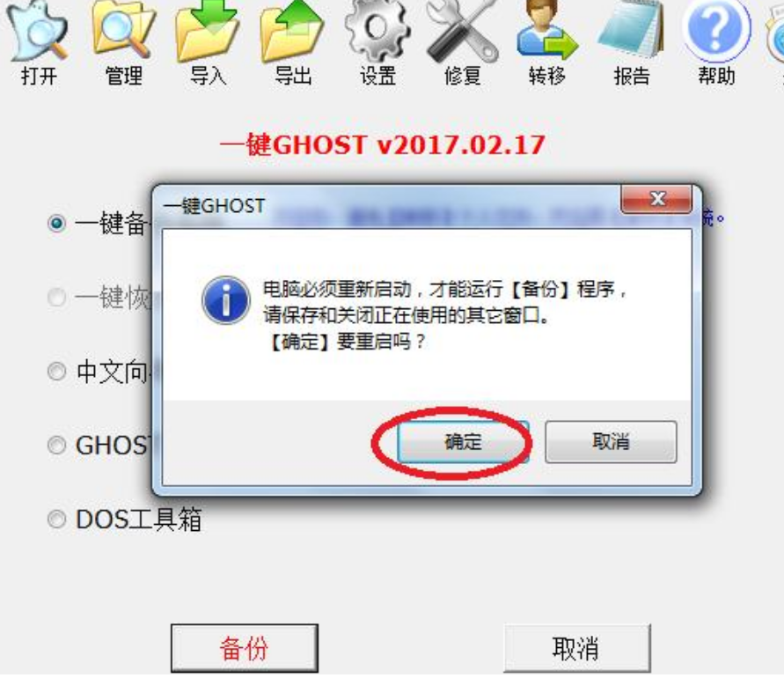Image resolution: width=784 pixels, height=678 pixels.
Task: Select the 导出 export folder icon
Action: point(292,31)
